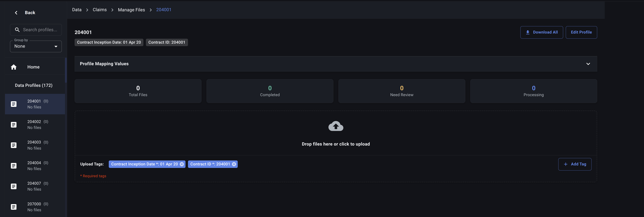Screen dimensions: 644x217
Task: Click the back chevron arrow
Action: 16,12
